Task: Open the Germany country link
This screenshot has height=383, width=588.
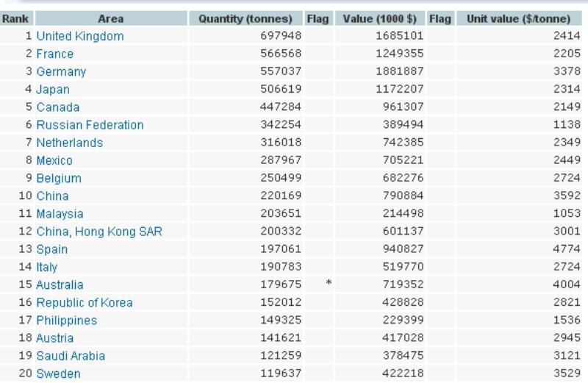Action: [61, 72]
